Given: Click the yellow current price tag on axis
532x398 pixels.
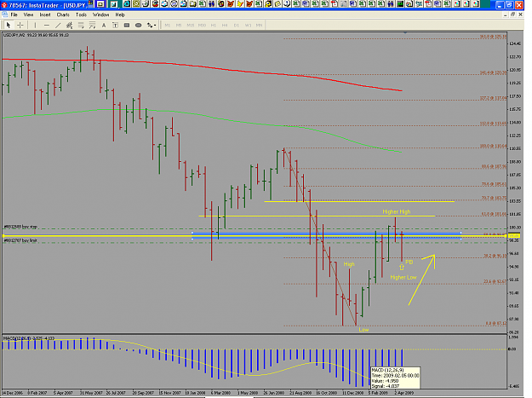Looking at the screenshot, I should pos(514,235).
